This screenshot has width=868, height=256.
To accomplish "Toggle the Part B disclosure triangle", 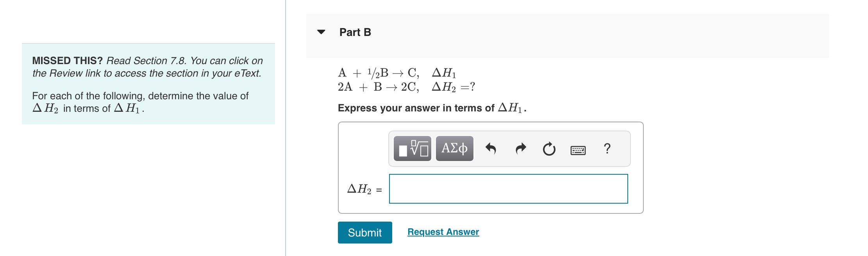I will click(321, 32).
